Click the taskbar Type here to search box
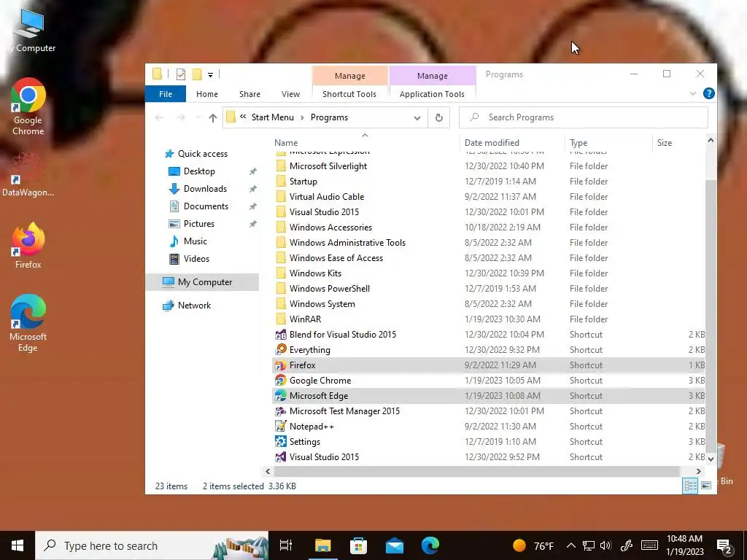The width and height of the screenshot is (747, 560). coord(152,545)
